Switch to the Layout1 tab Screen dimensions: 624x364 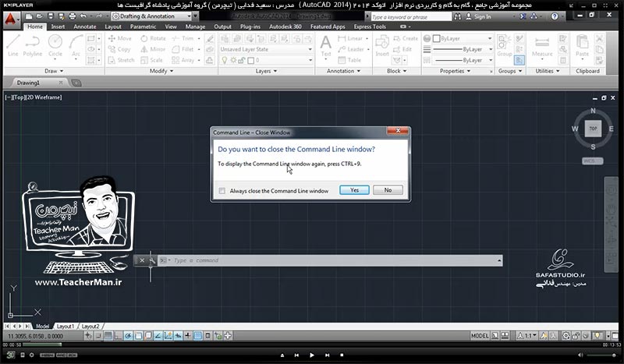point(66,327)
